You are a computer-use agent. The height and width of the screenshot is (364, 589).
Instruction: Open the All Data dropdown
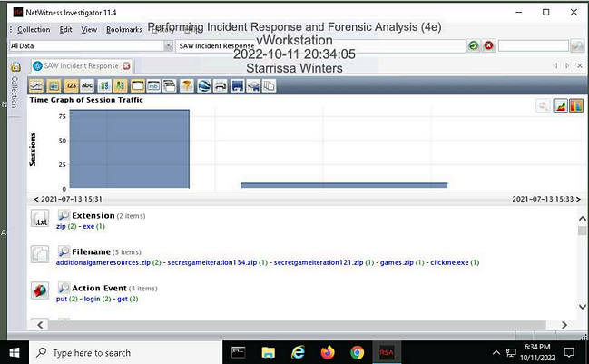point(168,45)
